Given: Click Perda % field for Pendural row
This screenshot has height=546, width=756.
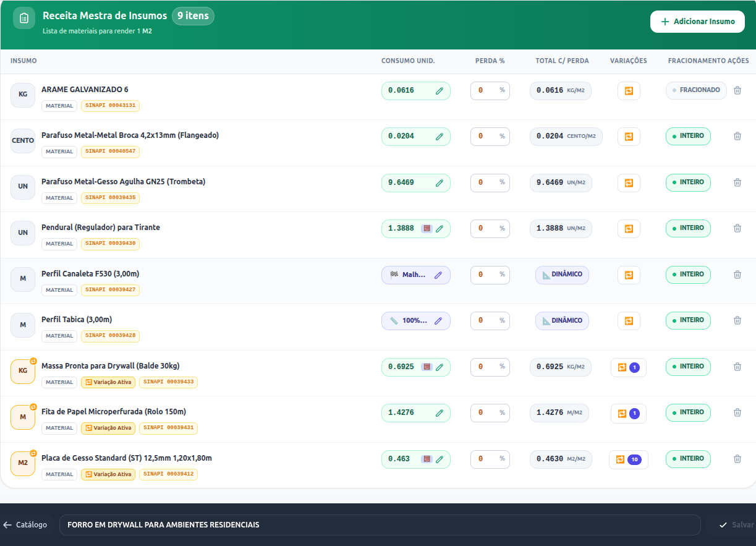Looking at the screenshot, I should [x=490, y=229].
